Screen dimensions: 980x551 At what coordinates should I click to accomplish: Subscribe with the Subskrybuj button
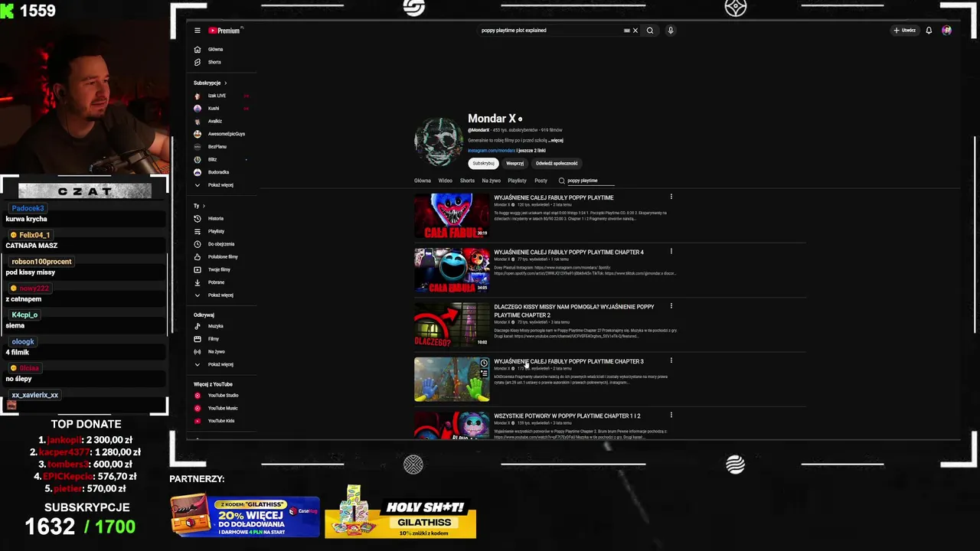[x=483, y=163]
